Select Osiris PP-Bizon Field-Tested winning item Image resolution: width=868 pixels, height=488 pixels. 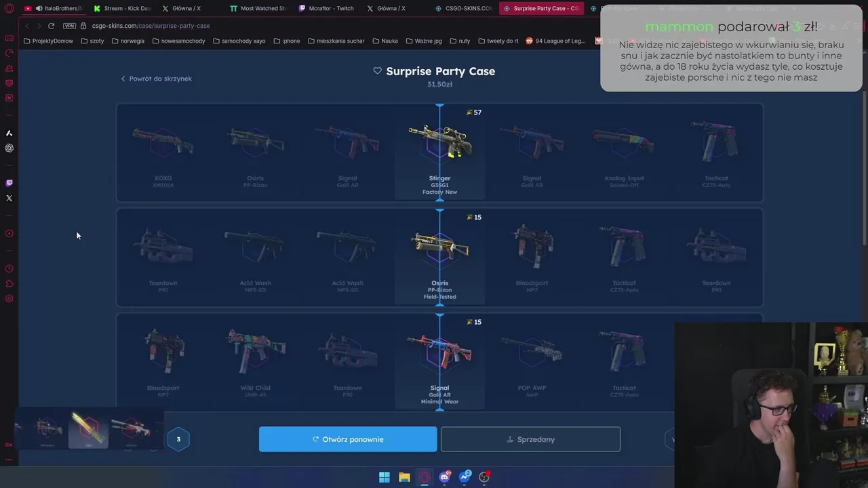coord(439,258)
